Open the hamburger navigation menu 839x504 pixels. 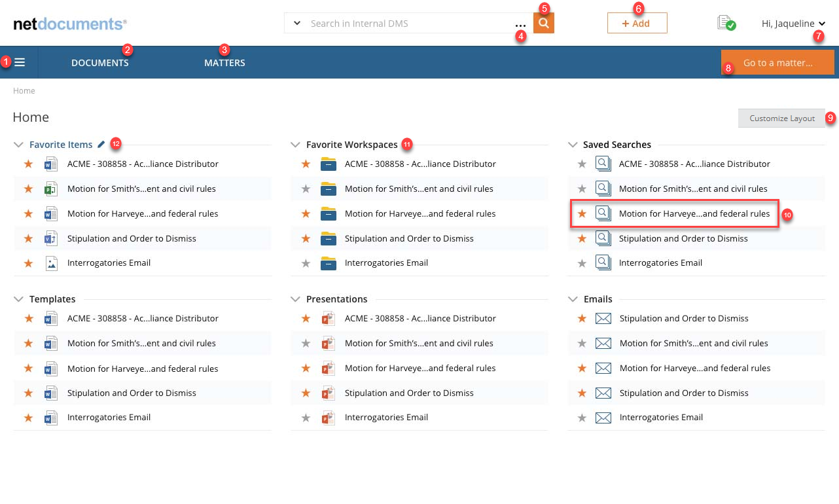(19, 62)
